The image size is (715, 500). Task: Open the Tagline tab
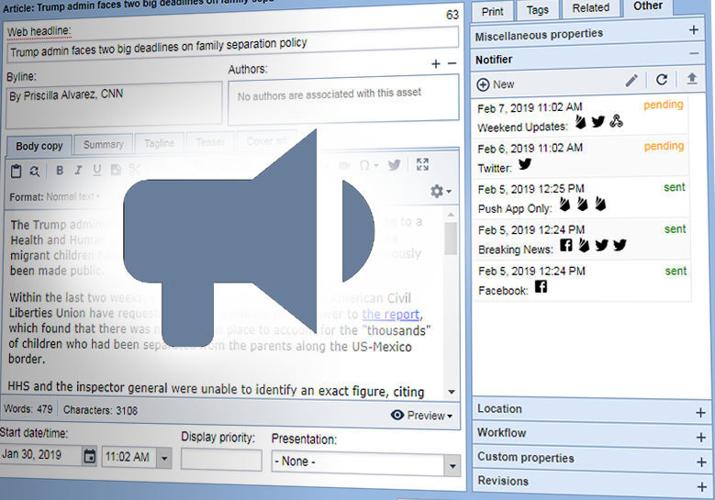[159, 143]
